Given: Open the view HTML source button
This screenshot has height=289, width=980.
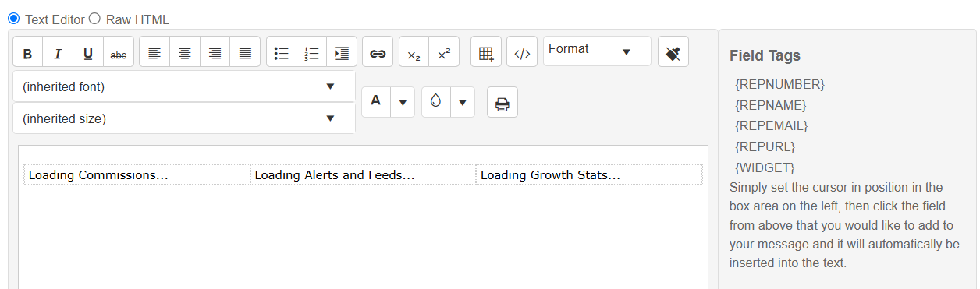Looking at the screenshot, I should pos(522,54).
